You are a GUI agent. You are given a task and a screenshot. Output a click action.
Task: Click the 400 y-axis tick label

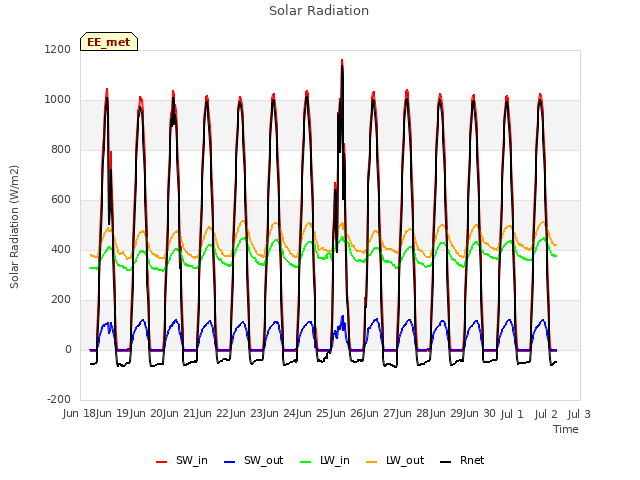coord(61,250)
